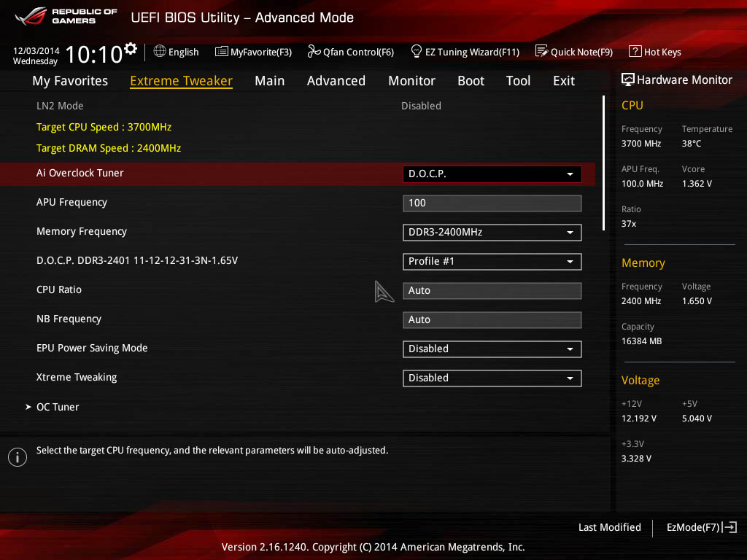Click the LN2 Mode Disabled value

[x=421, y=106]
